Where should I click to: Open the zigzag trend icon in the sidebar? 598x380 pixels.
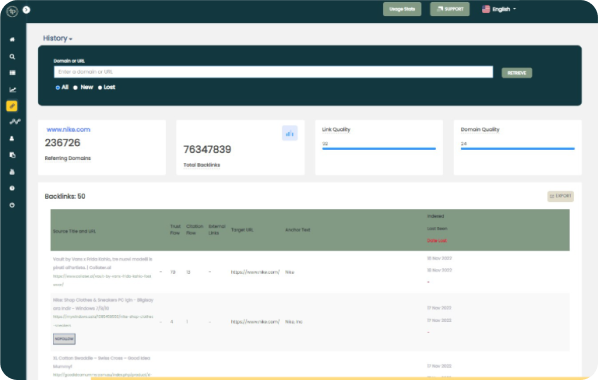pos(15,122)
